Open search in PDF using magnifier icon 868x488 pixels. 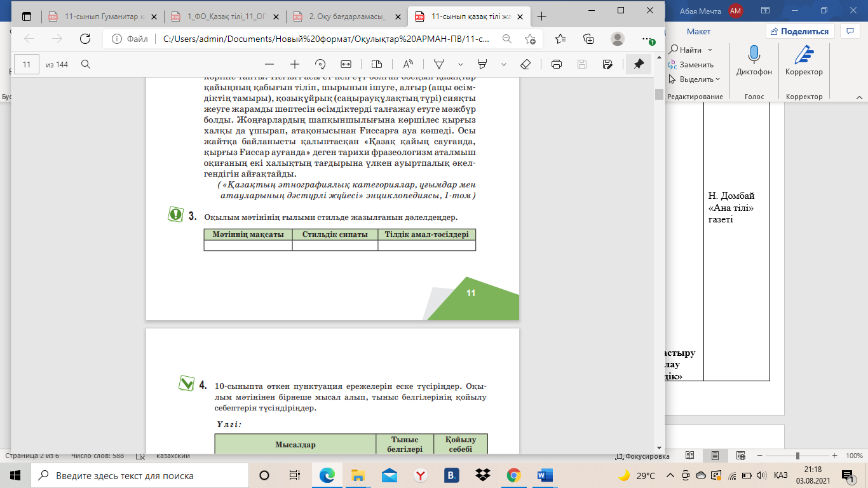pos(86,64)
